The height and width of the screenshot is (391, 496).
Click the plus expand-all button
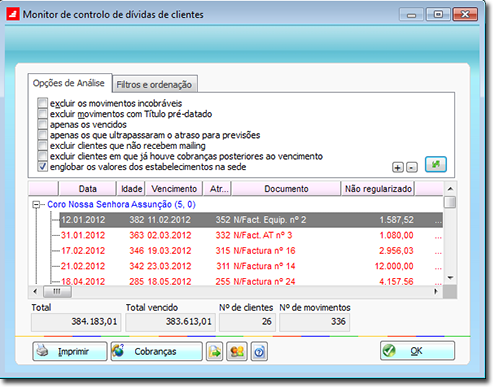click(x=398, y=167)
